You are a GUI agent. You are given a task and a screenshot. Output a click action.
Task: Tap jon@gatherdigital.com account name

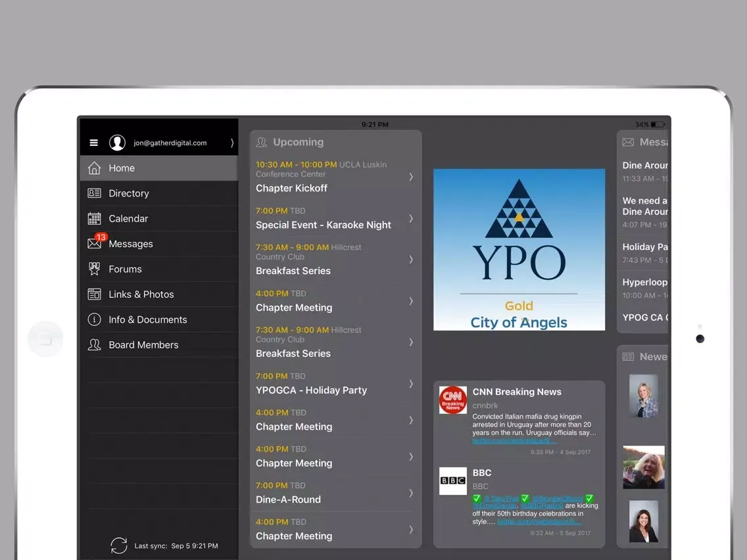coord(170,143)
